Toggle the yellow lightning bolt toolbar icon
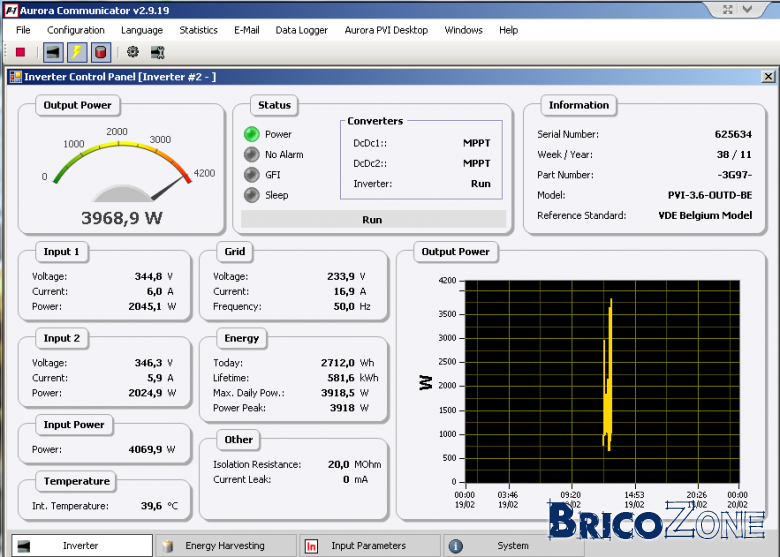 77,52
